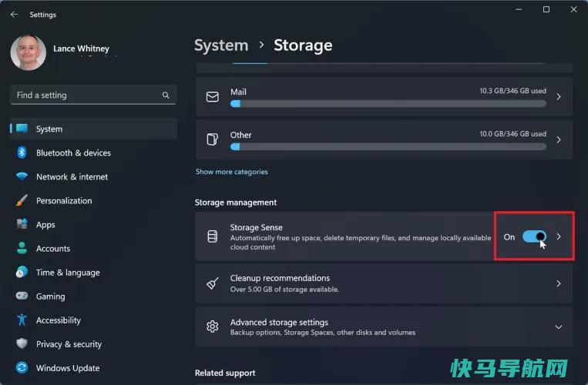Click the Find a setting search box
The image size is (588, 385).
[x=93, y=95]
